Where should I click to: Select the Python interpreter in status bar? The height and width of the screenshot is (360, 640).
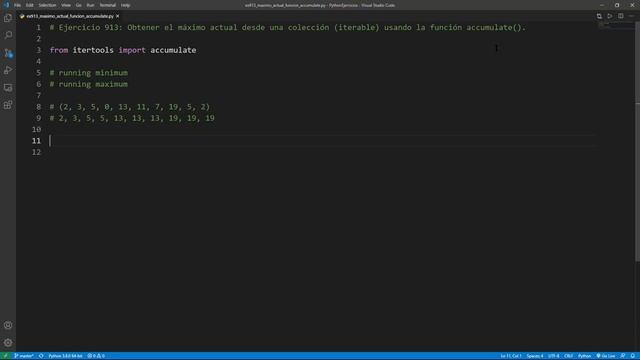point(65,356)
